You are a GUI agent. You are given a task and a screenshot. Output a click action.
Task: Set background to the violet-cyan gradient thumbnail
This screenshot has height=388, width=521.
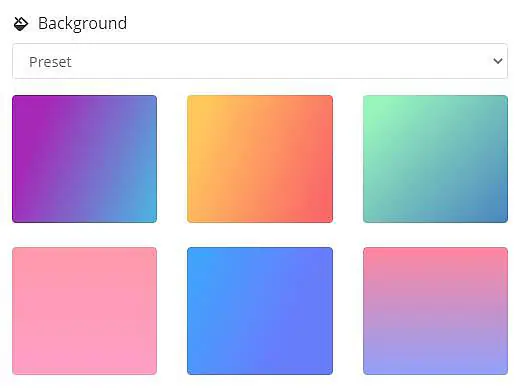tap(84, 159)
